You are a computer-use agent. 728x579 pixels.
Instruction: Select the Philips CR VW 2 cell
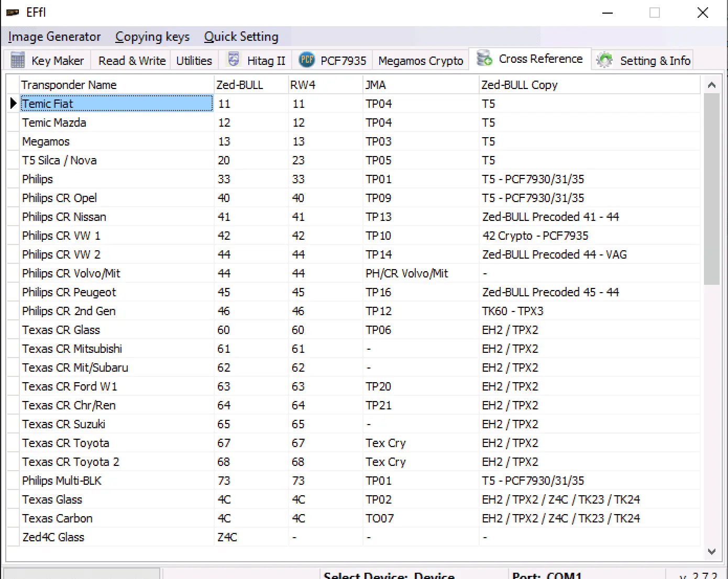(x=117, y=254)
